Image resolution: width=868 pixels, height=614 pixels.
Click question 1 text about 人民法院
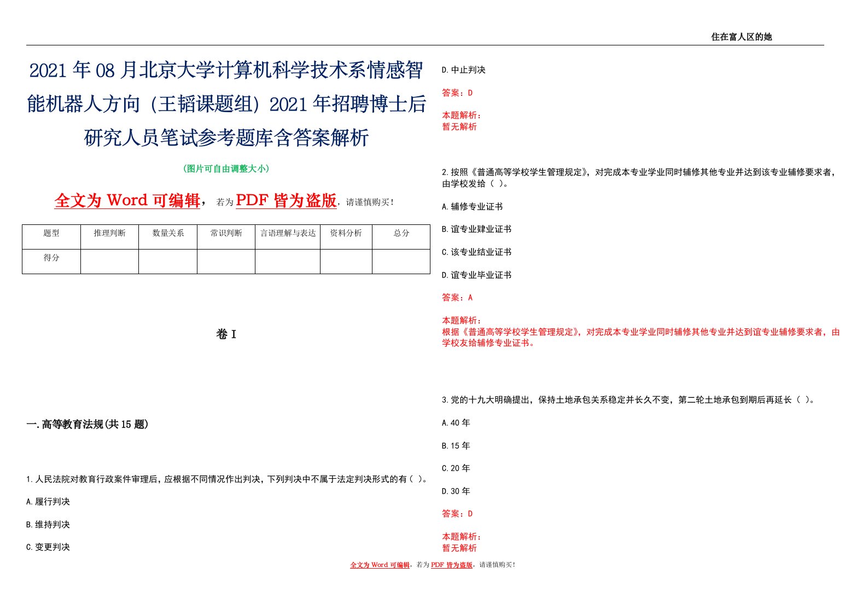coord(226,479)
